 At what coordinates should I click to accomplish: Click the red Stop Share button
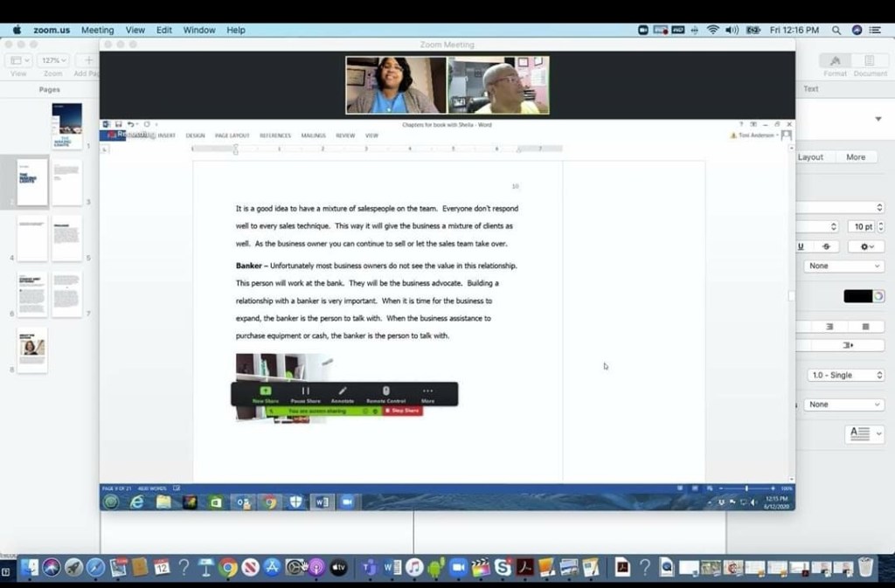402,411
